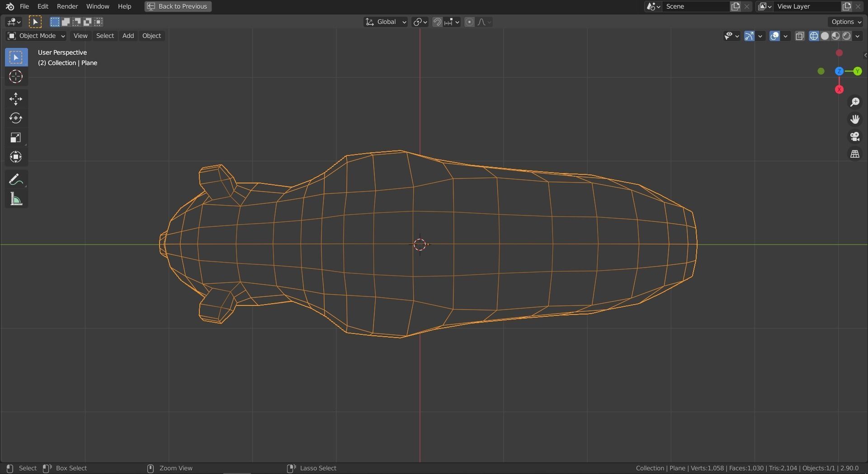Expand the sidebar with the small arrow
868x474 pixels.
[865, 55]
